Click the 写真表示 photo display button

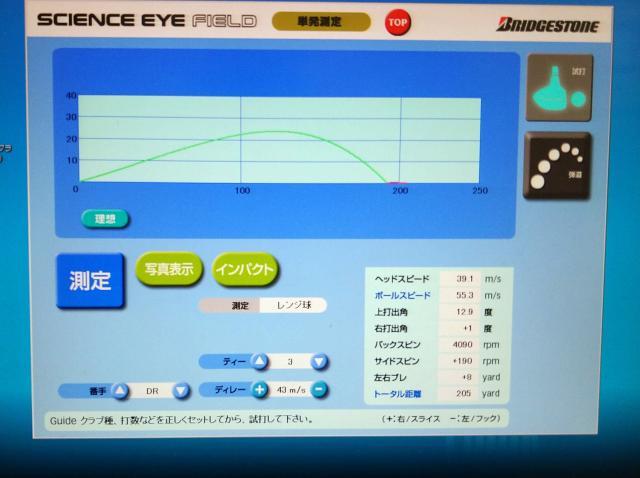coord(169,269)
